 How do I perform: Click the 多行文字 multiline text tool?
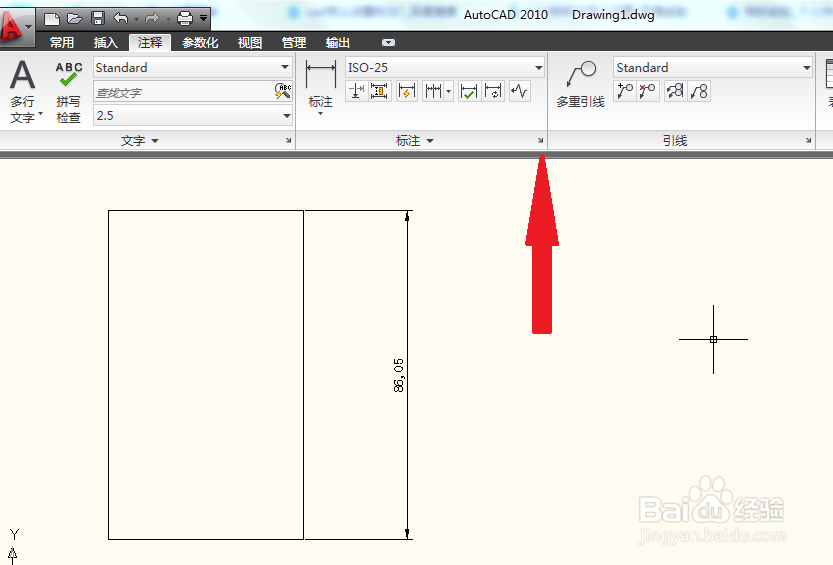pyautogui.click(x=22, y=91)
